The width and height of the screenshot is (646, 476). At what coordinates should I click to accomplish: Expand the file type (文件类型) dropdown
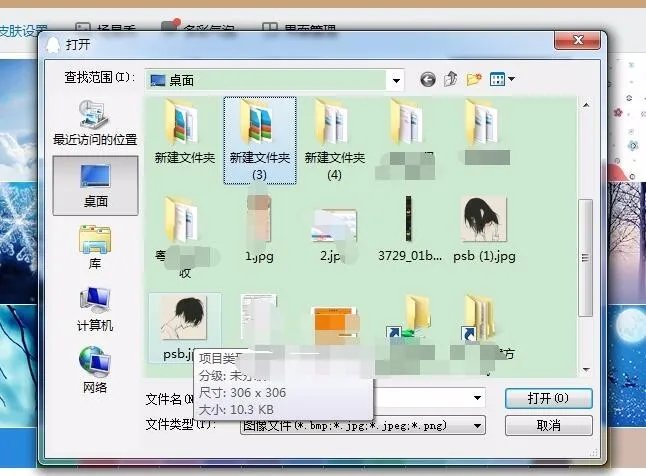pyautogui.click(x=477, y=425)
